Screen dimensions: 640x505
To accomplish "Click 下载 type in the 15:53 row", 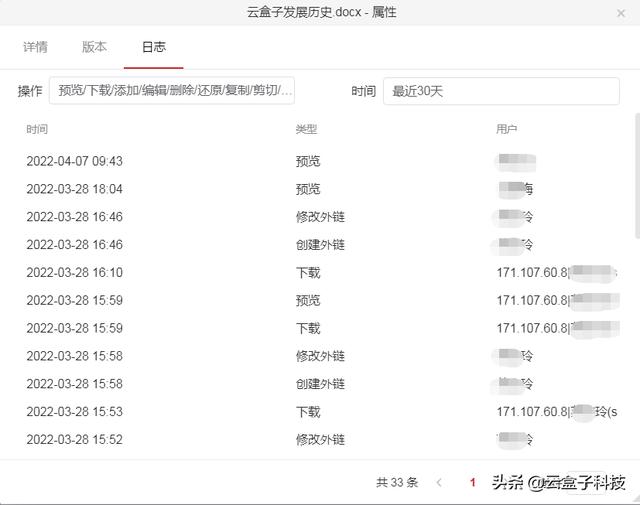I will click(308, 412).
